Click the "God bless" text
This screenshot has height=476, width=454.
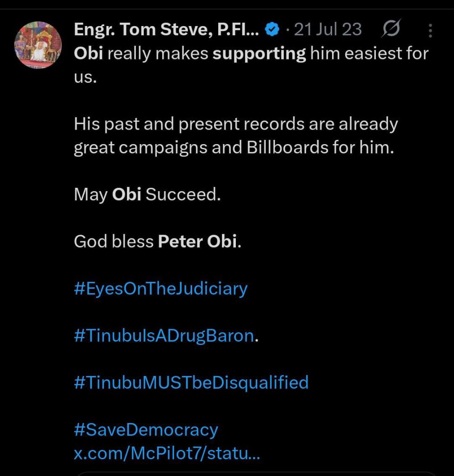pyautogui.click(x=113, y=242)
